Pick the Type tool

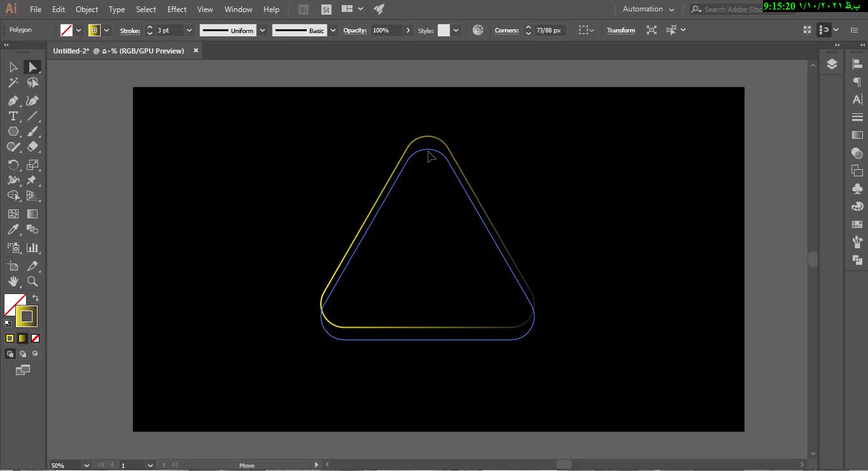13,116
